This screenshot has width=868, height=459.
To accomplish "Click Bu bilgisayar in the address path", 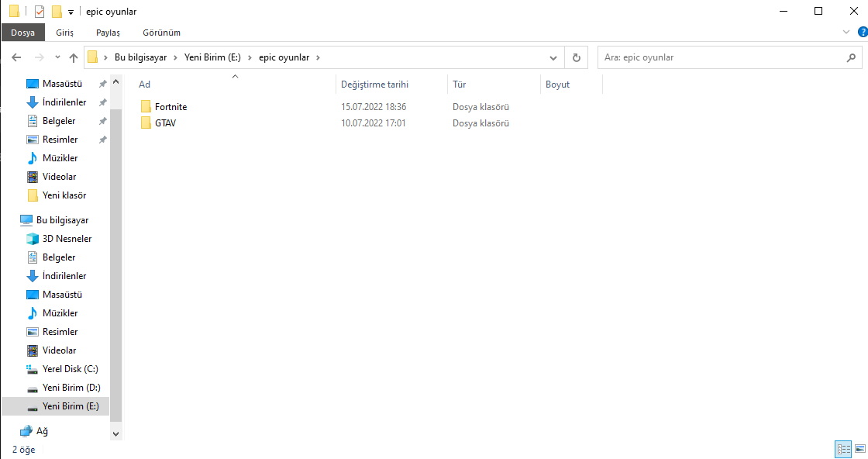I will click(x=140, y=57).
